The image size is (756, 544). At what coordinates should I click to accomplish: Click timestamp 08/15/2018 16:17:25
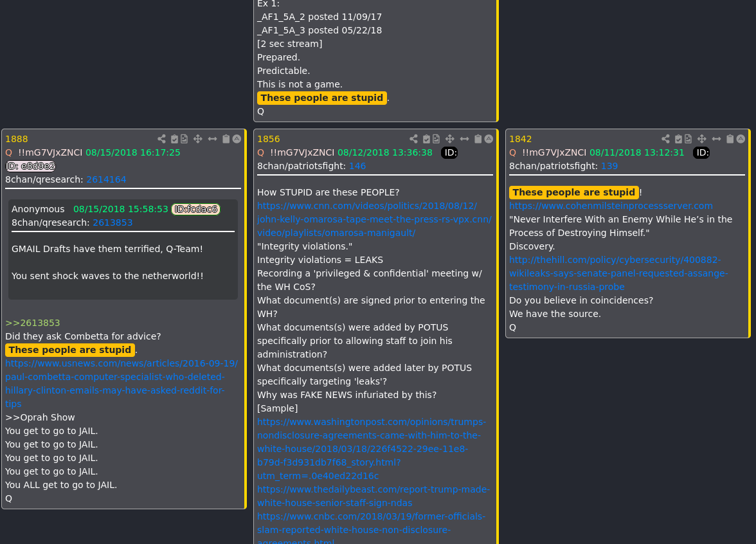tap(133, 152)
